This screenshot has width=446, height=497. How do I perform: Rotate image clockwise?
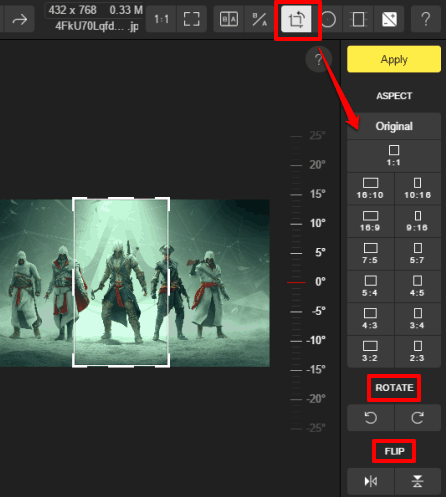(418, 418)
